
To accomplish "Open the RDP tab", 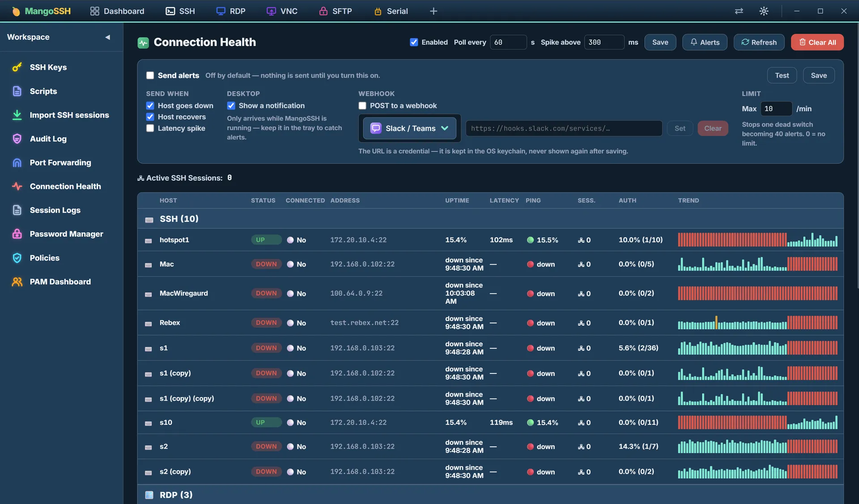I will click(x=231, y=11).
